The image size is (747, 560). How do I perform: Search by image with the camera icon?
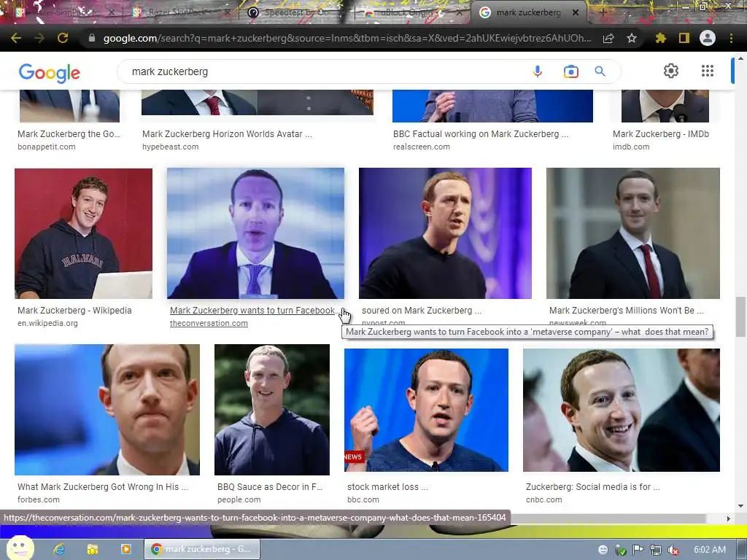570,71
